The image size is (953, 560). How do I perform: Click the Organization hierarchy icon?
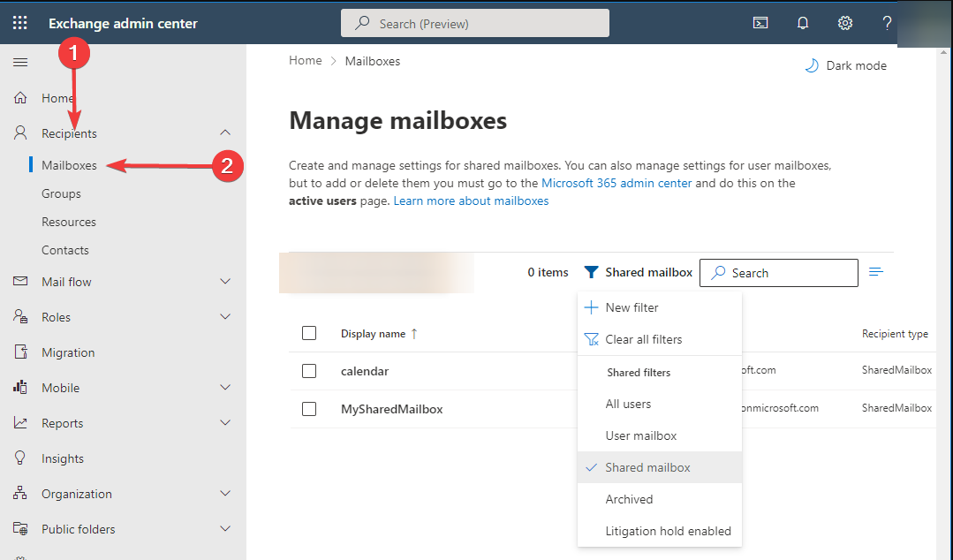[20, 493]
